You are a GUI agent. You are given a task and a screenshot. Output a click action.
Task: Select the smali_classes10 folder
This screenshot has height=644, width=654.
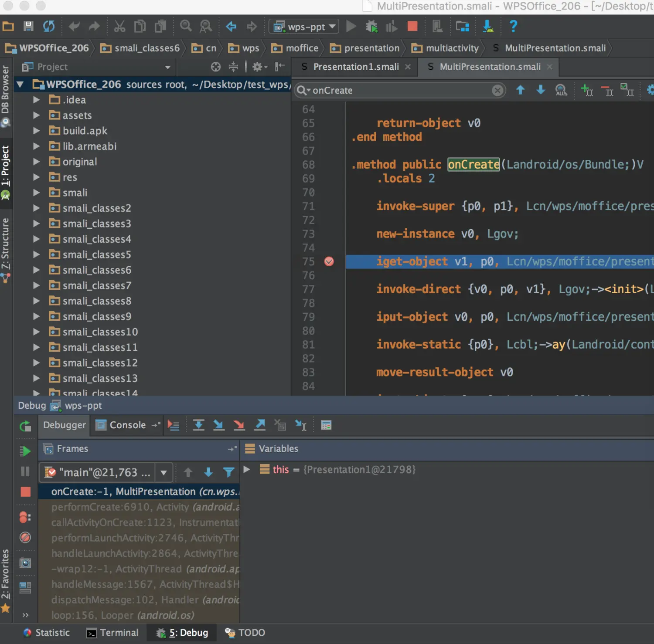coord(100,332)
